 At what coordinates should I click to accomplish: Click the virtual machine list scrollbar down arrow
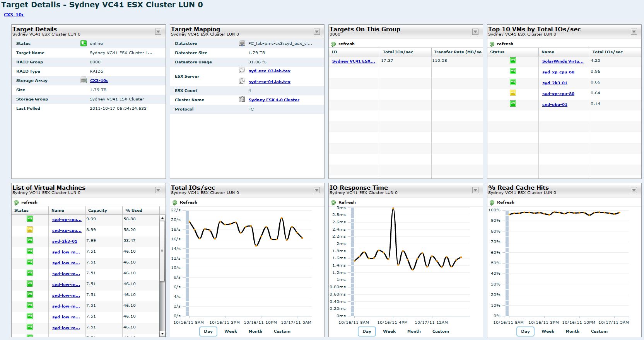coord(162,333)
